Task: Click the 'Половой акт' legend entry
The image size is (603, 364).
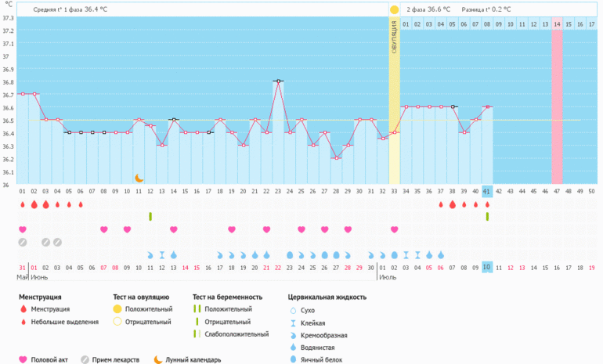Action: (45, 360)
